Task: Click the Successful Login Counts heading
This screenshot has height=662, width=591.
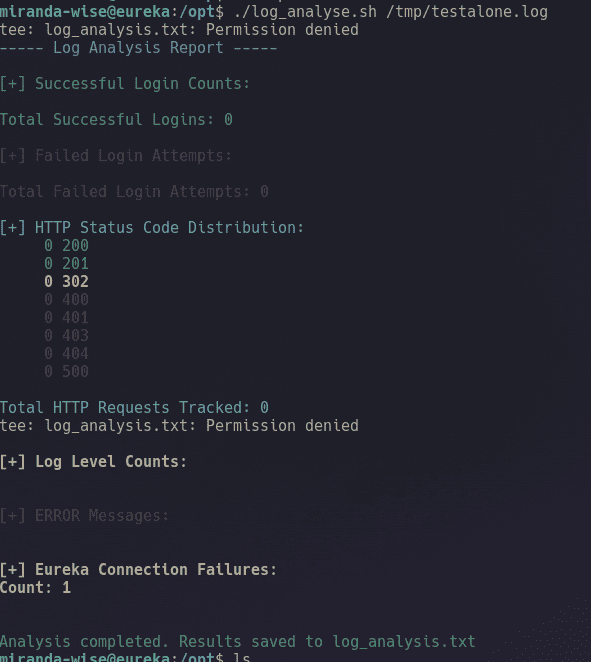Action: (x=125, y=84)
